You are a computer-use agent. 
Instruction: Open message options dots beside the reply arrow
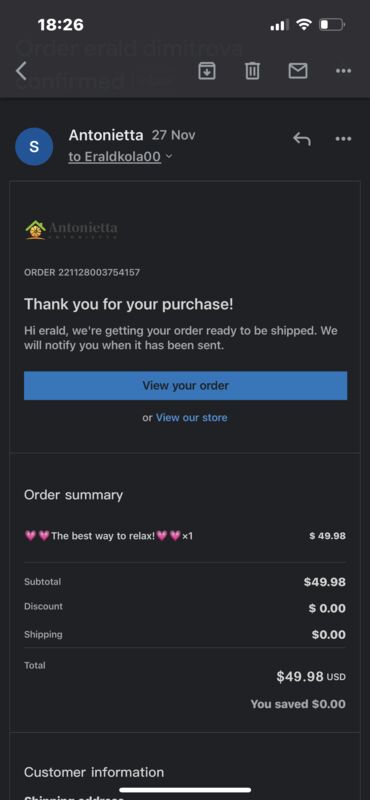tap(343, 138)
